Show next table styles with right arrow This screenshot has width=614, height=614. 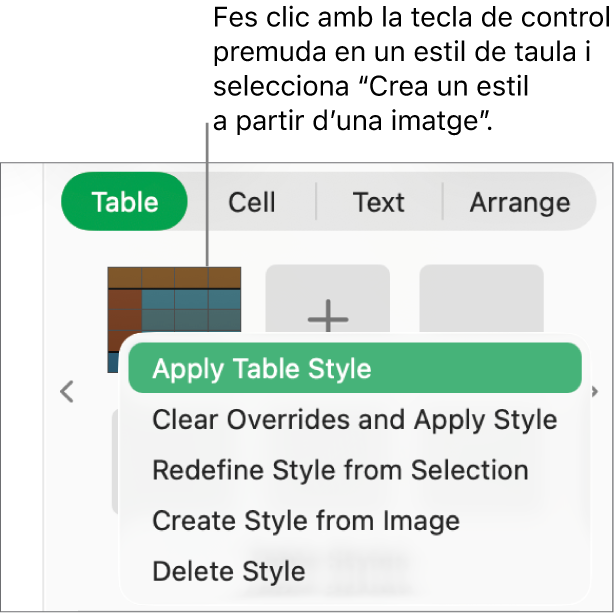pos(595,391)
